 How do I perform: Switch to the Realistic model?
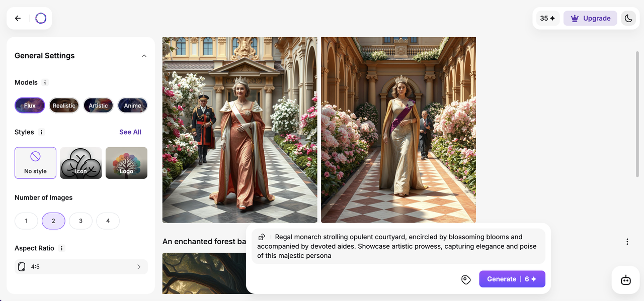click(x=64, y=106)
